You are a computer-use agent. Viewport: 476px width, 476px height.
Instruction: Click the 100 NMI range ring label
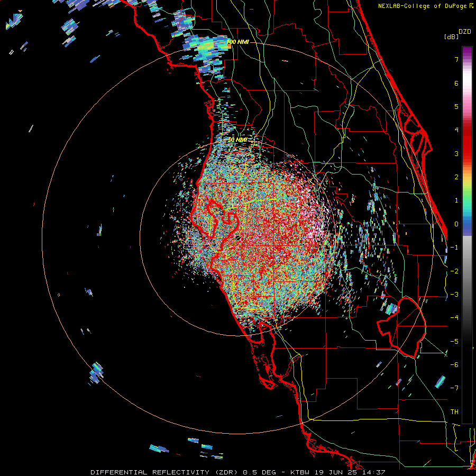point(237,42)
